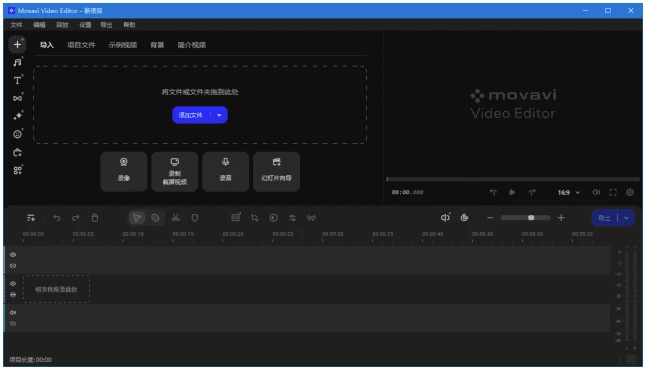Open the 文件 (File) menu

16,25
